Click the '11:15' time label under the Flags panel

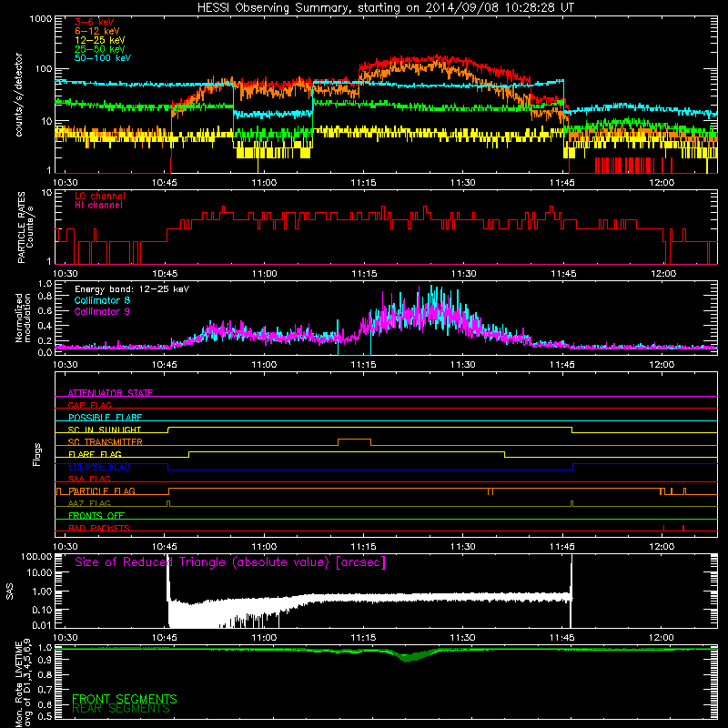pos(363,547)
